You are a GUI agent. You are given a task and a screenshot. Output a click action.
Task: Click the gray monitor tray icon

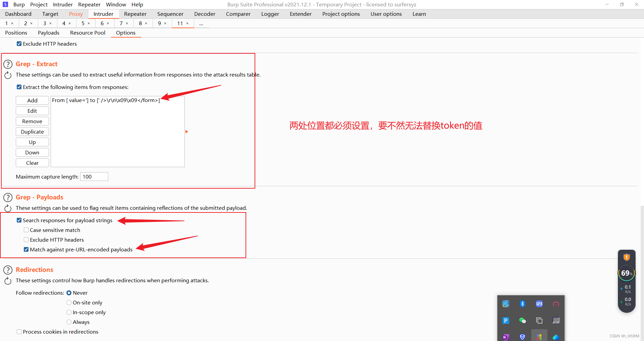(556, 321)
